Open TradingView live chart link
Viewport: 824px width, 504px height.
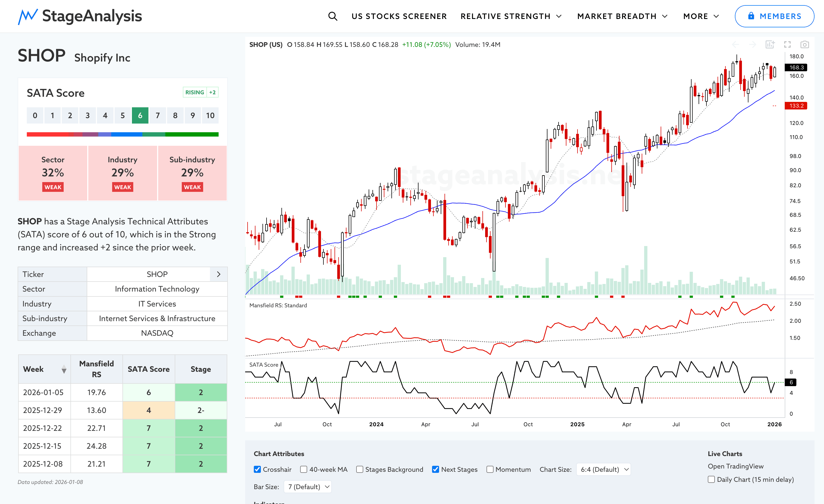click(x=735, y=466)
